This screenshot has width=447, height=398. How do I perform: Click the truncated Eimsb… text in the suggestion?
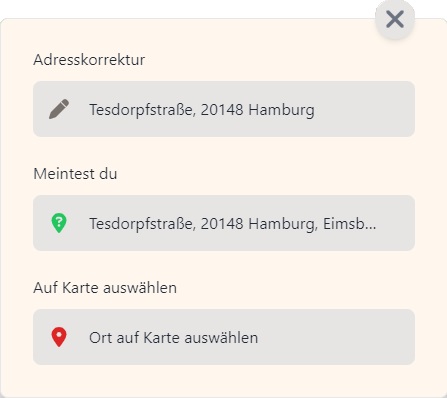click(x=350, y=223)
